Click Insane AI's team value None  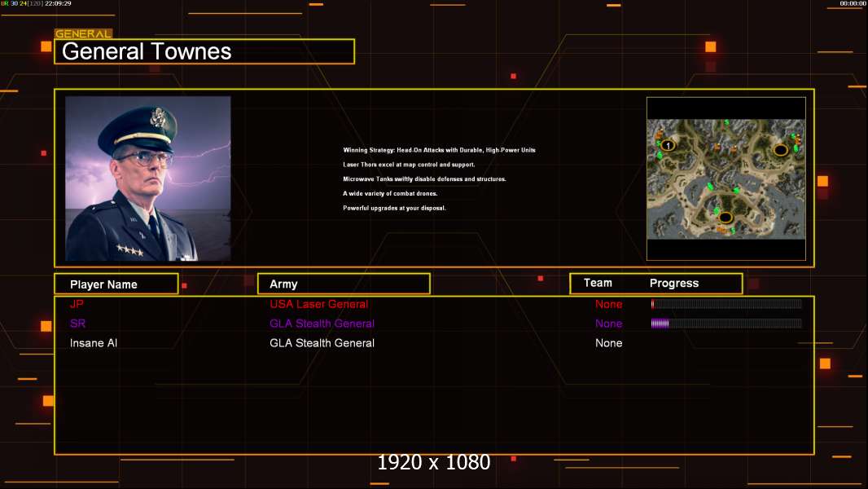click(x=608, y=343)
